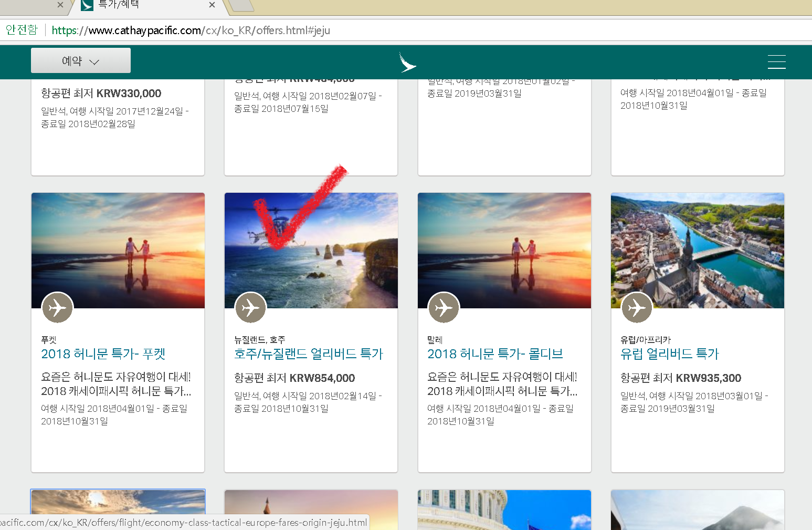
Task: Click airplane icon on Australia/New Zealand card
Action: pos(250,308)
